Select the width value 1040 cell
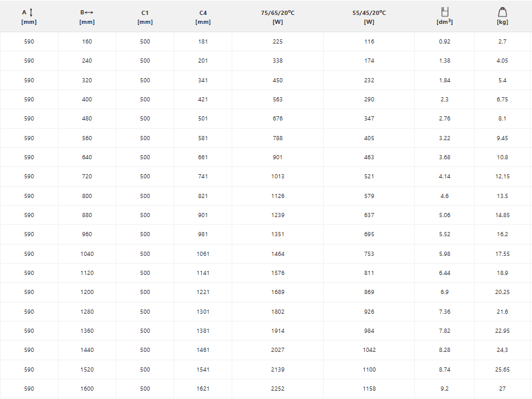The width and height of the screenshot is (532, 399). 87,254
